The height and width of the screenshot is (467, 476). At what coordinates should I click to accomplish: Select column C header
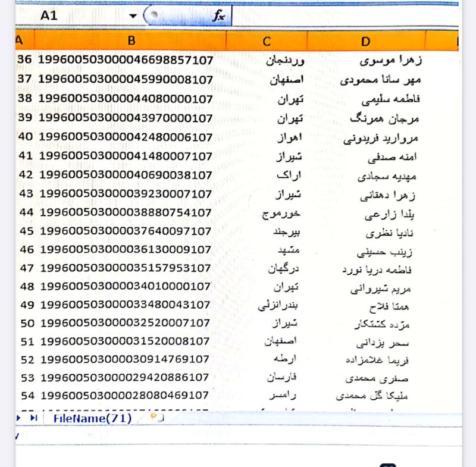pos(267,41)
